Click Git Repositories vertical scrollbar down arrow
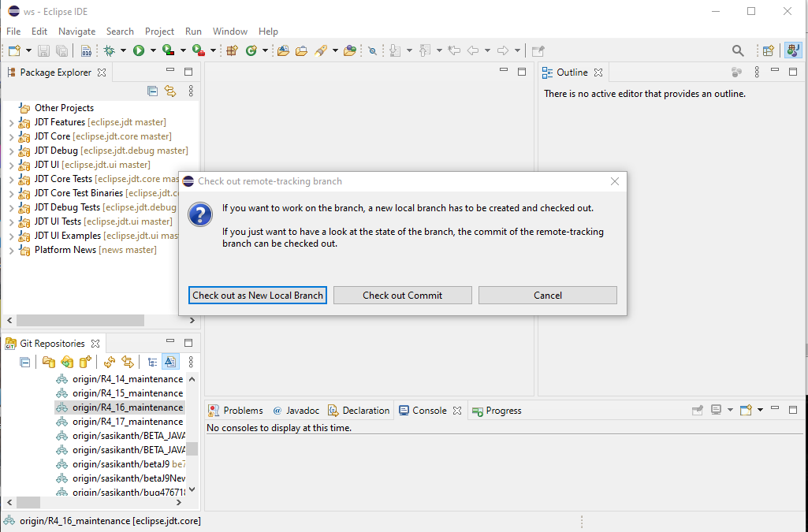The height and width of the screenshot is (532, 808). pos(192,489)
